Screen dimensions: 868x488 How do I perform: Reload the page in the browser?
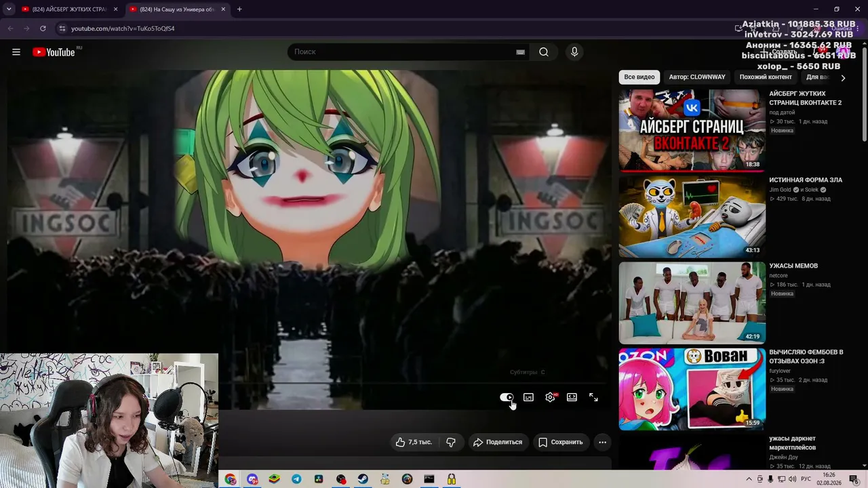43,28
